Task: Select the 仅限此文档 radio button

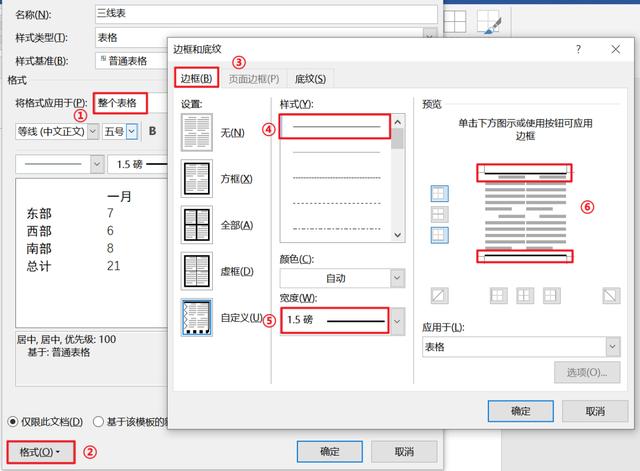Action: [x=14, y=421]
